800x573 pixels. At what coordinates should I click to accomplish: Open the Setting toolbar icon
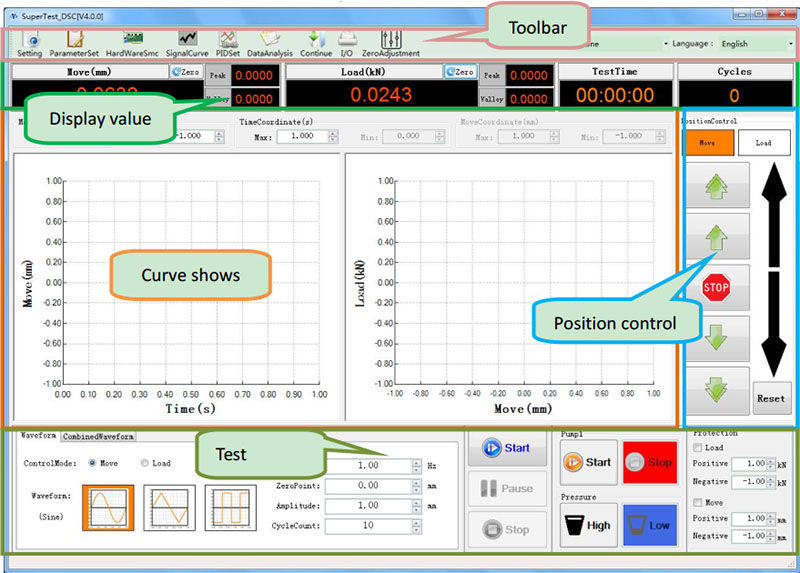pyautogui.click(x=30, y=42)
